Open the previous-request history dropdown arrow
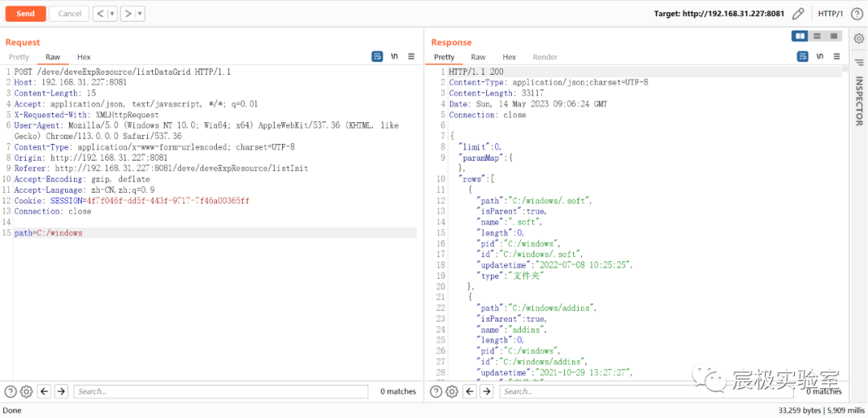The width and height of the screenshot is (868, 418). point(112,14)
